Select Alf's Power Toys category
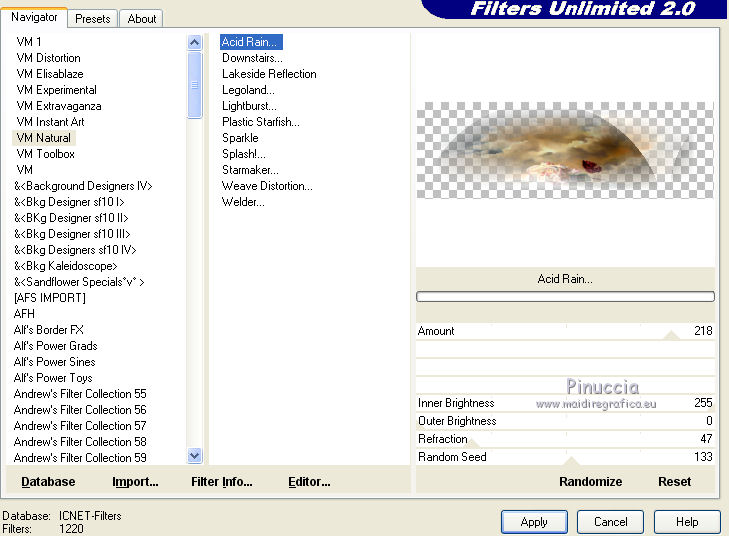The image size is (729, 536). 53,378
